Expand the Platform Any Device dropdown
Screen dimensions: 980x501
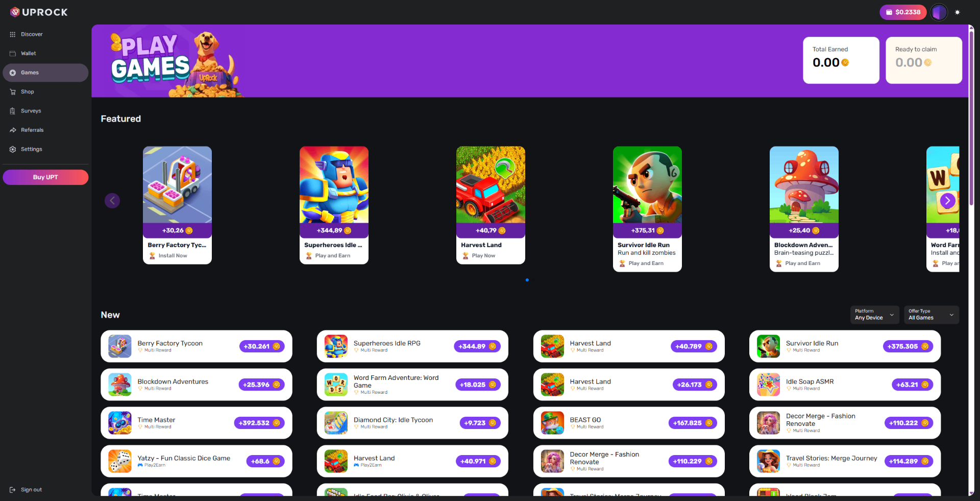pos(874,315)
